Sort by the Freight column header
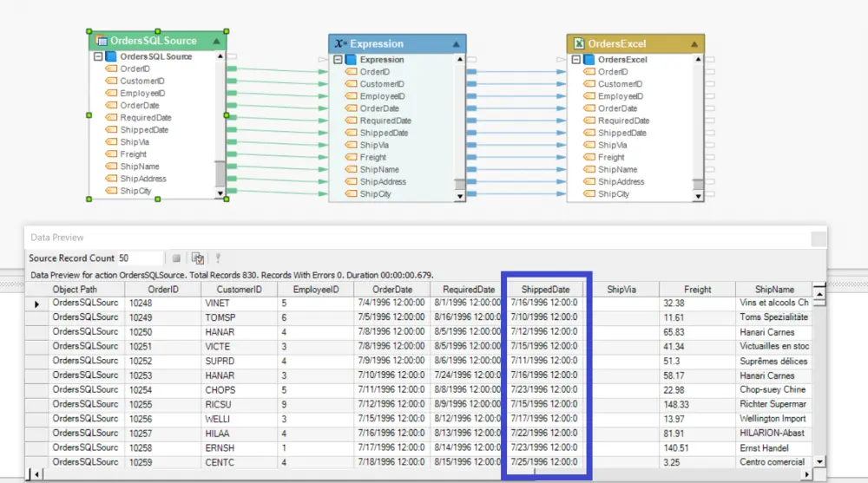 point(698,290)
